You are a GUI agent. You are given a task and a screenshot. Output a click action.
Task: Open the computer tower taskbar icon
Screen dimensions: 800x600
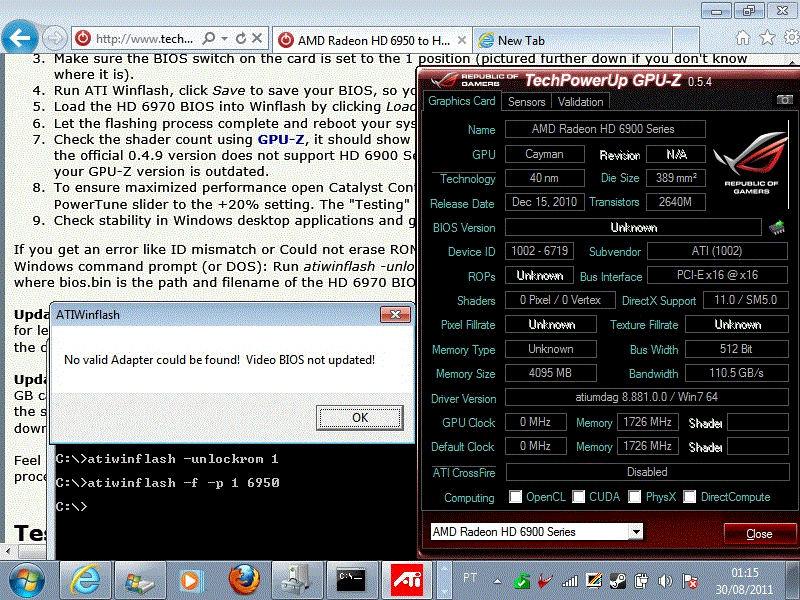click(297, 581)
